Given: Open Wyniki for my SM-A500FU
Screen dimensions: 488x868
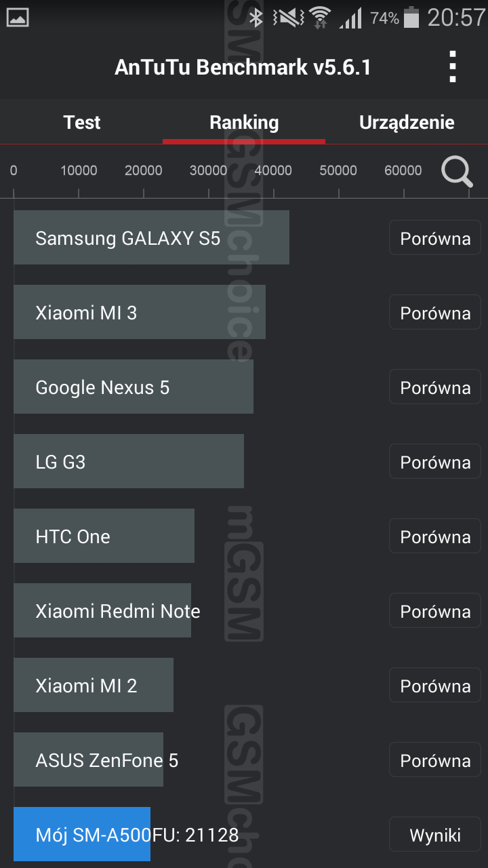Looking at the screenshot, I should (x=434, y=835).
